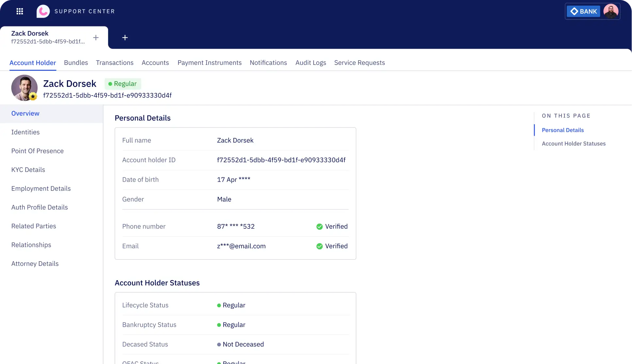
Task: Open a new tab with the plus icon
Action: click(125, 38)
